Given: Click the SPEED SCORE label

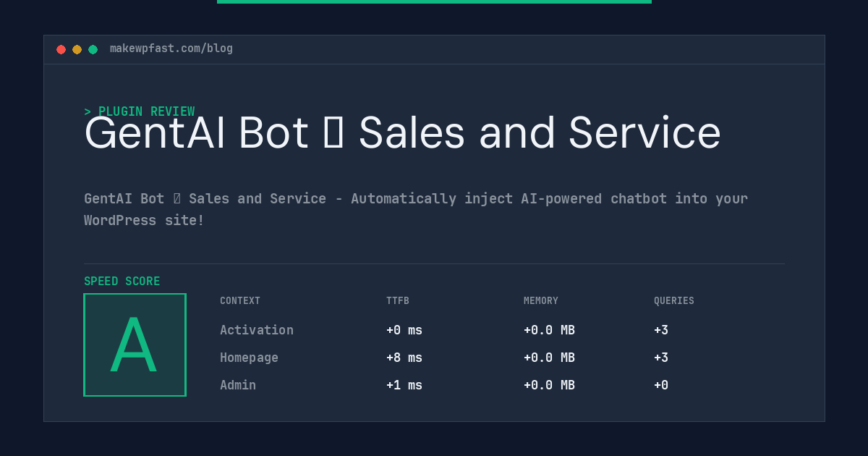Looking at the screenshot, I should [122, 282].
